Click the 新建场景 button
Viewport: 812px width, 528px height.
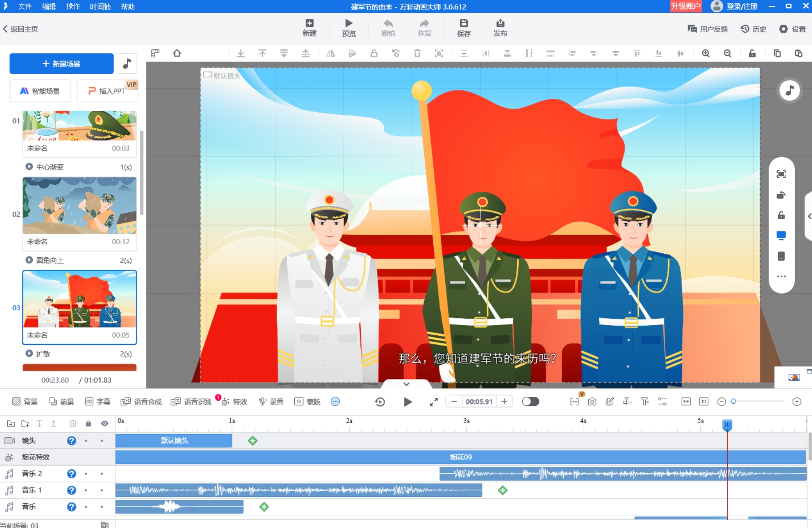point(62,63)
